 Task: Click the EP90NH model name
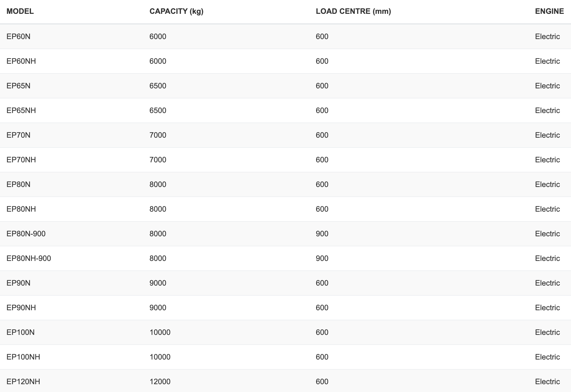(21, 308)
